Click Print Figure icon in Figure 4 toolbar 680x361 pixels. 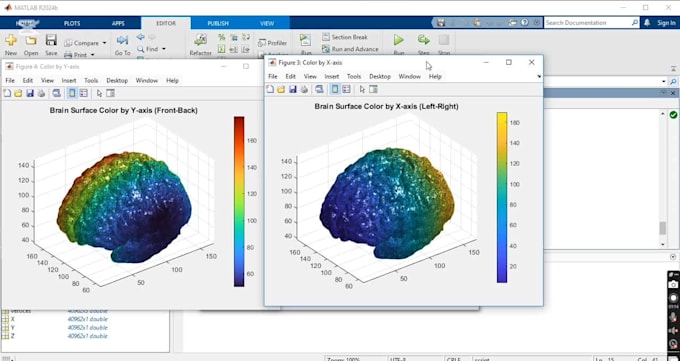41,93
